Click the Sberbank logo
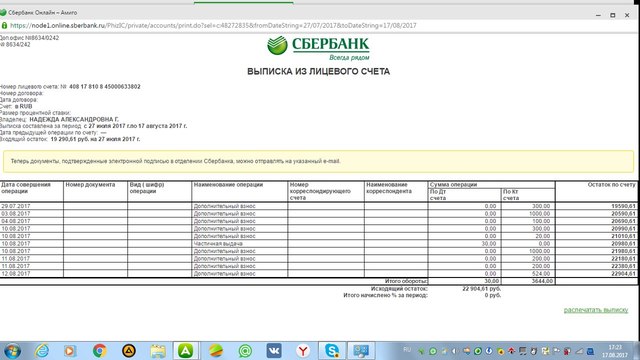 tap(318, 48)
